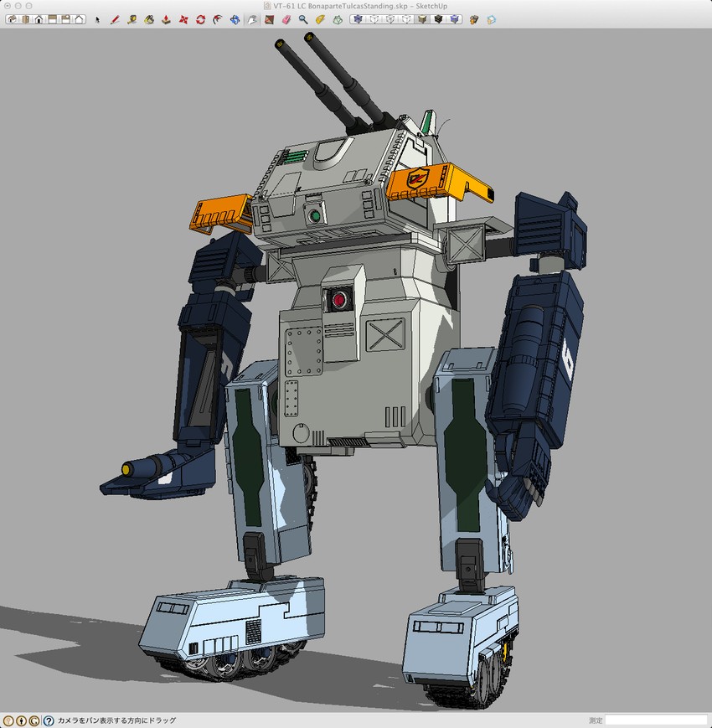
Task: Switch to Front view house icon
Action: pyautogui.click(x=39, y=19)
